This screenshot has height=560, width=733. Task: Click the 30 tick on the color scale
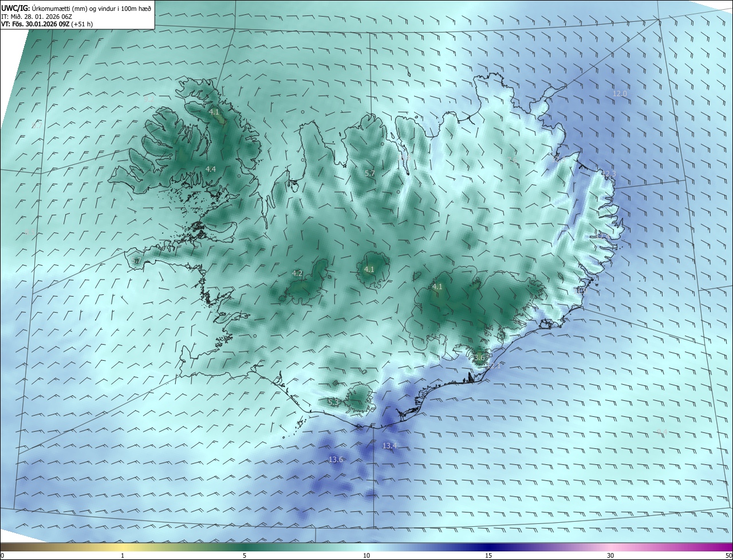[610, 555]
